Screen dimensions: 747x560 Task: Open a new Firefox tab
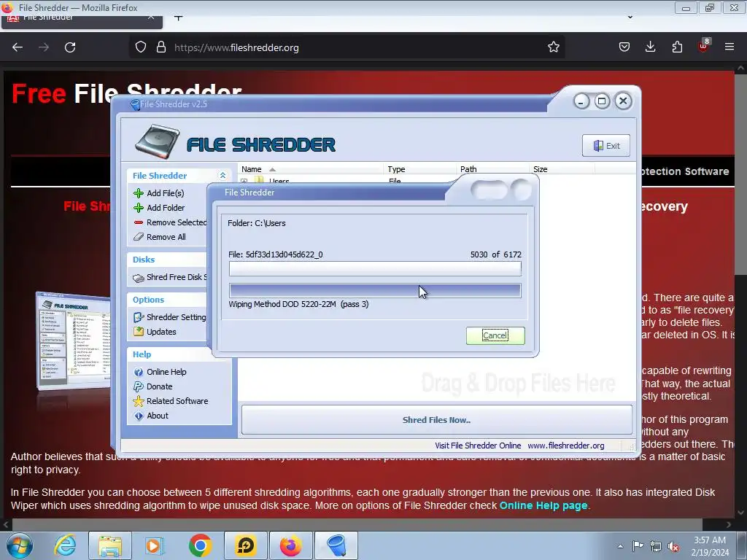click(178, 18)
